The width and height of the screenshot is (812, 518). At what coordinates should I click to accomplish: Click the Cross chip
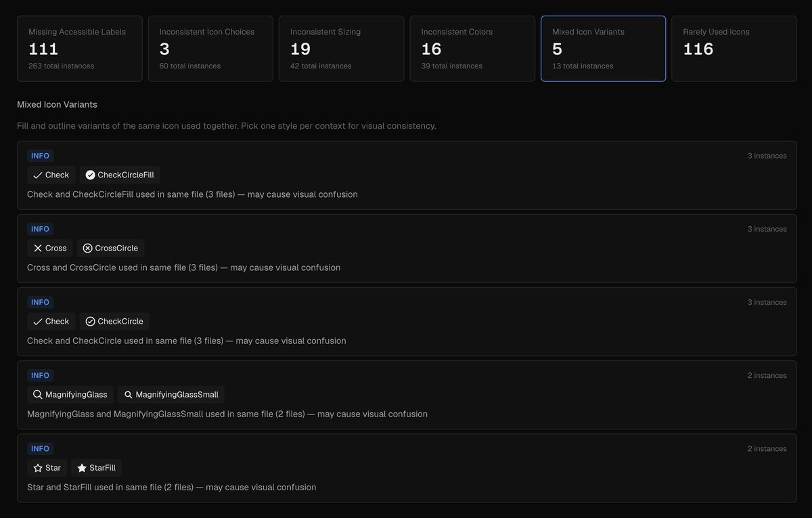point(50,248)
